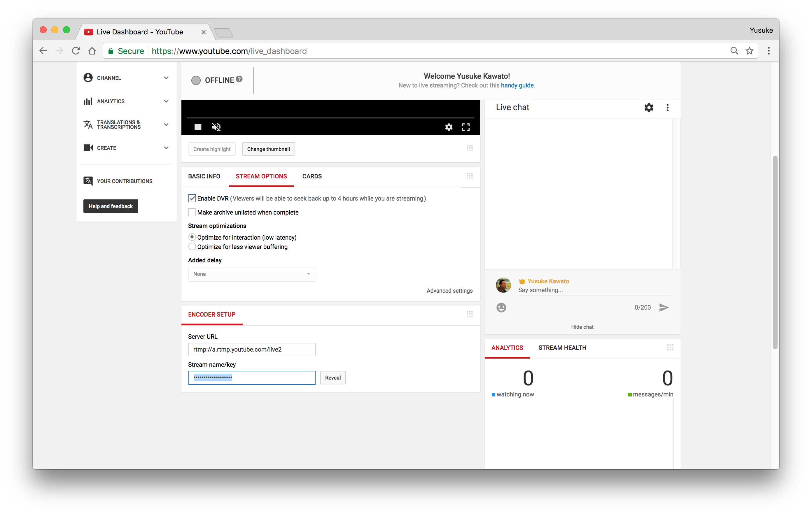
Task: Click Yusuke Kawato avatar in chat
Action: tap(503, 285)
